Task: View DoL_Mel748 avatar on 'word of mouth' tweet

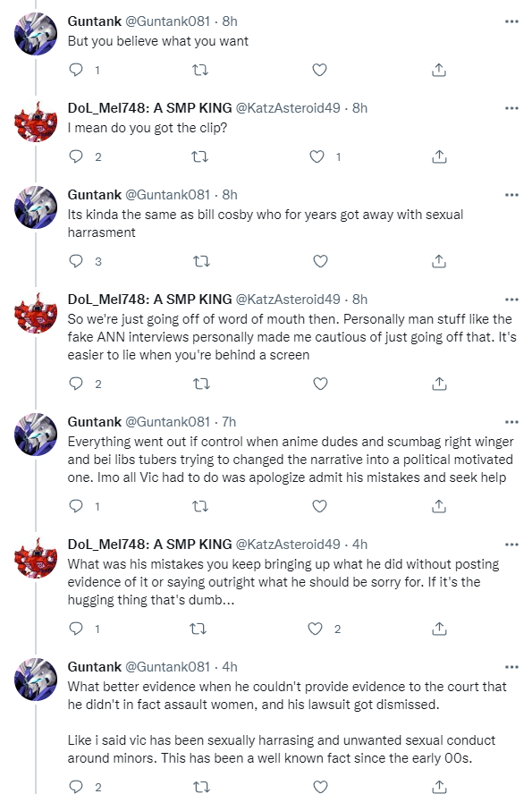Action: tap(36, 312)
